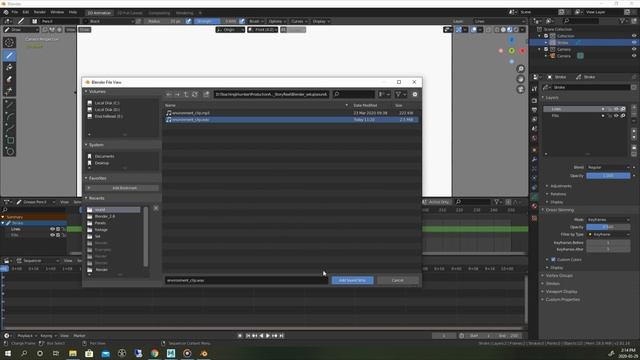Select the Draw pencil tool in toolbar
This screenshot has width=640, height=360.
click(x=9, y=55)
